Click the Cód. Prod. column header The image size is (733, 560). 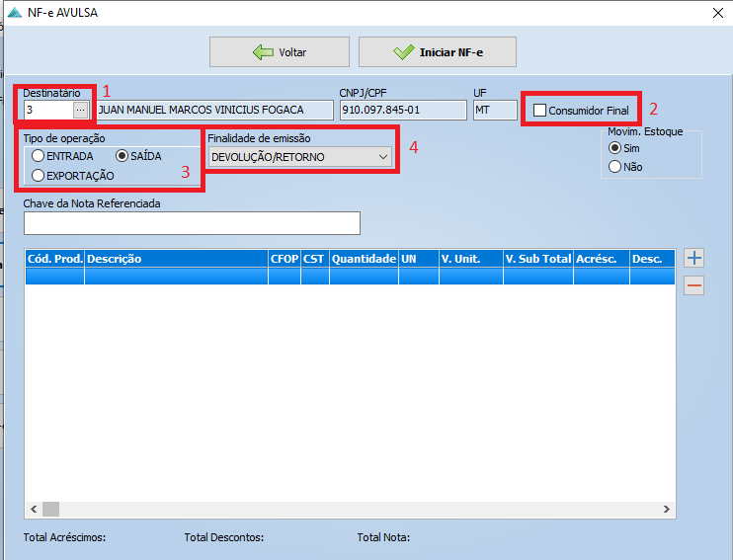click(54, 259)
